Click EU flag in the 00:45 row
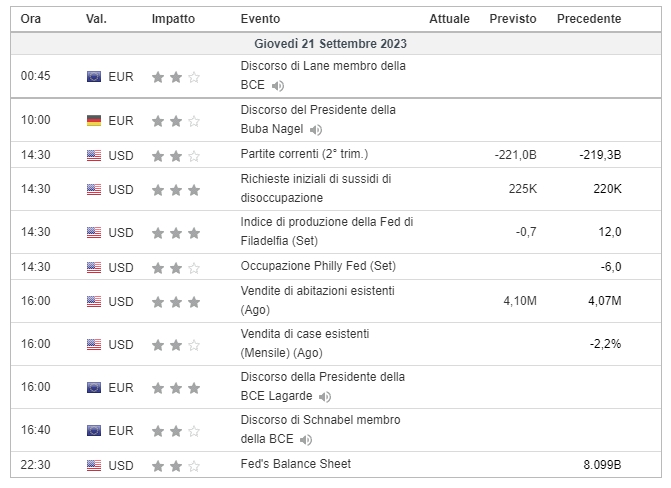671x488 pixels. point(94,77)
